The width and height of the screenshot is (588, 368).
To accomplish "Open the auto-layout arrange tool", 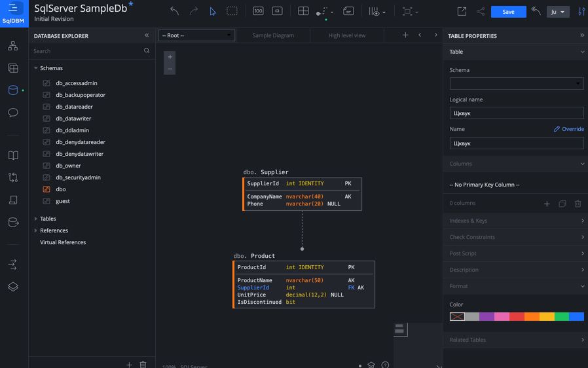I will [410, 12].
